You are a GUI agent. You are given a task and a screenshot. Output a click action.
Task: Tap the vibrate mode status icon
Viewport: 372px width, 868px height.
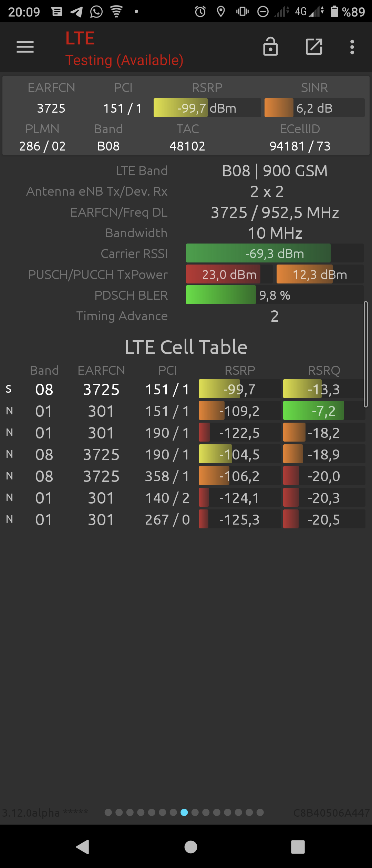click(242, 12)
